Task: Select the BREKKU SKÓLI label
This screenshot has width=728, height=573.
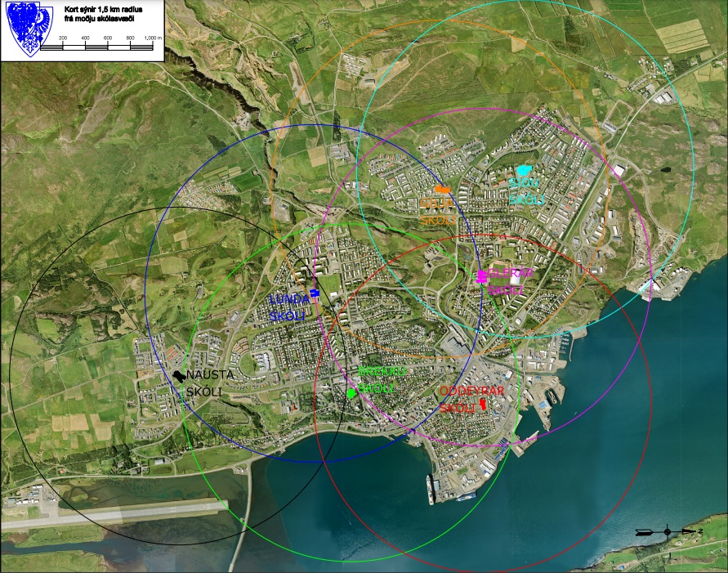Action: [382, 379]
